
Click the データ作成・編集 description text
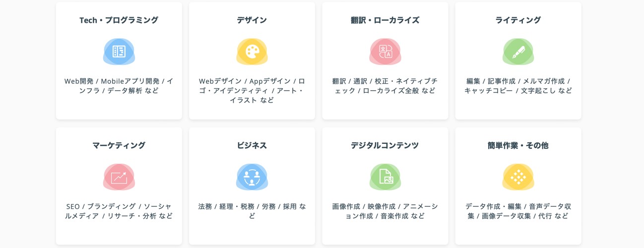coord(518,211)
